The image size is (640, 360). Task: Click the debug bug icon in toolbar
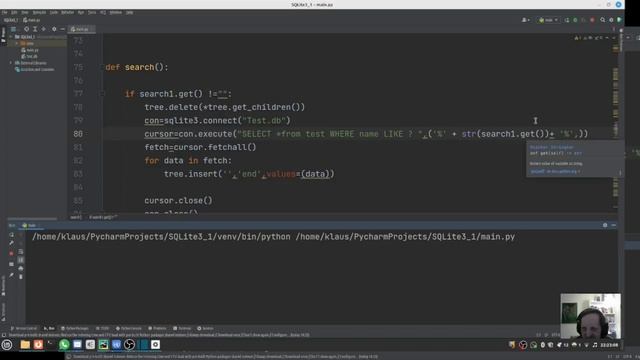click(575, 20)
